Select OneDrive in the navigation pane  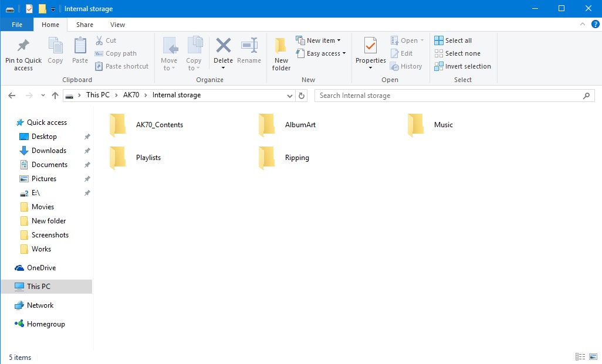click(x=41, y=268)
